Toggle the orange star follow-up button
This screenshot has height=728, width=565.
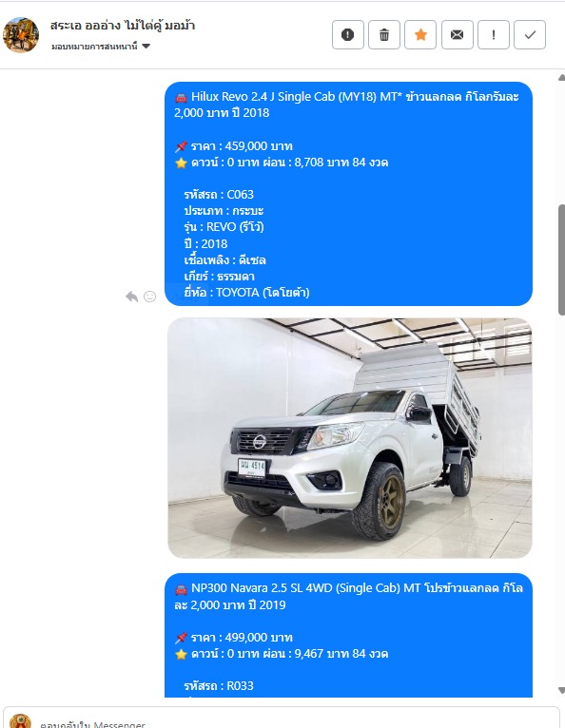coord(420,35)
